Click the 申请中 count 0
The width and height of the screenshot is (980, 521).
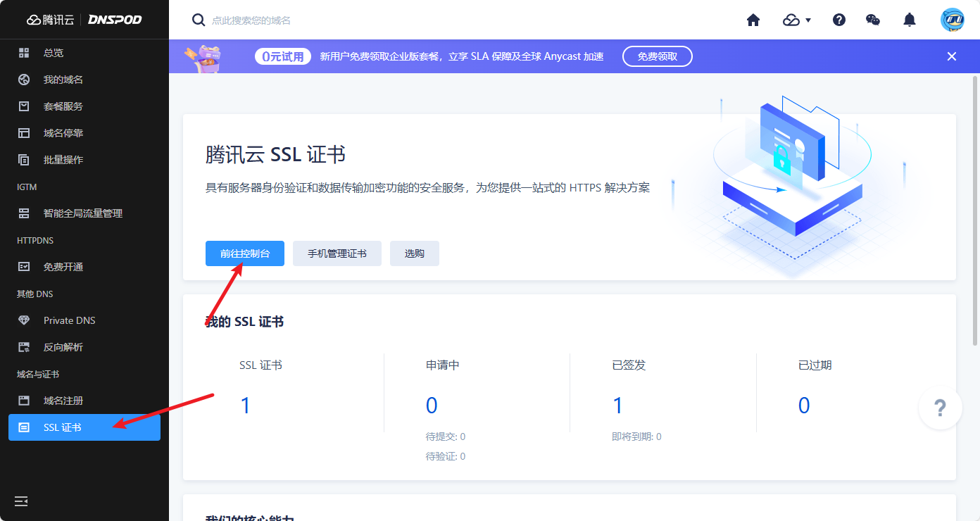pos(432,406)
